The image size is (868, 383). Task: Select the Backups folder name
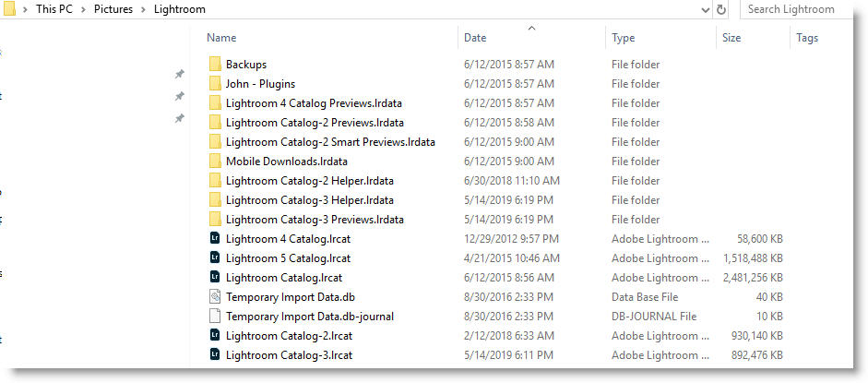[246, 65]
